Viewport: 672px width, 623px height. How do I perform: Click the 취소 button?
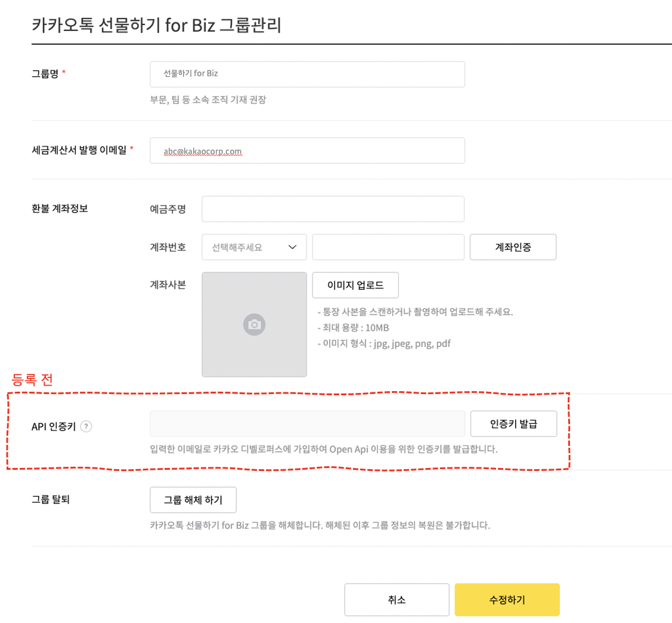pyautogui.click(x=397, y=599)
